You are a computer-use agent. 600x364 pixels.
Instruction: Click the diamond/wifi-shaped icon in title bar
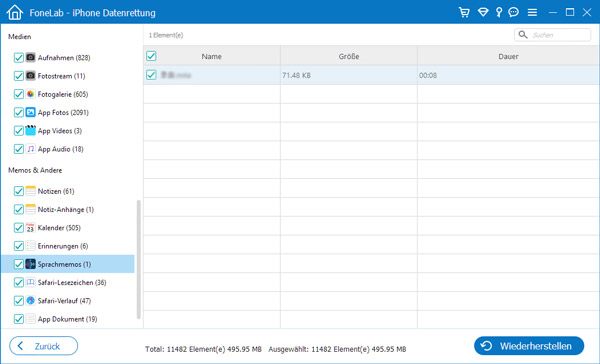[483, 12]
